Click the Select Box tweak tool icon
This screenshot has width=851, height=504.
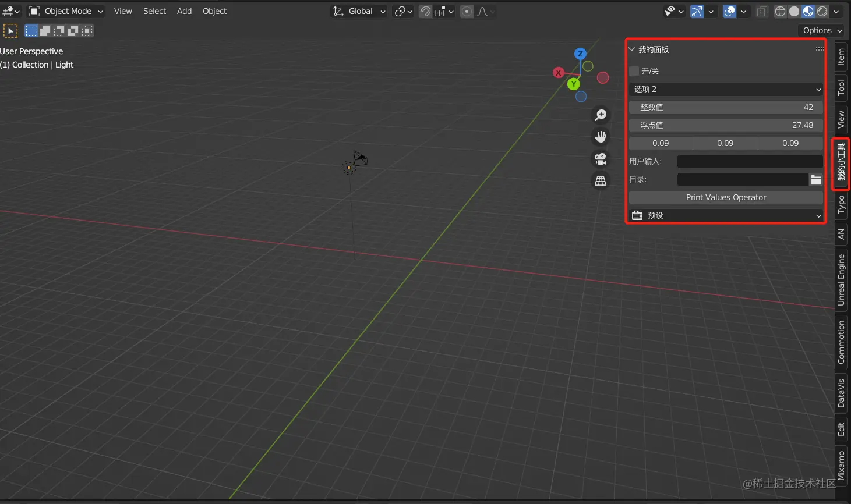pos(10,31)
